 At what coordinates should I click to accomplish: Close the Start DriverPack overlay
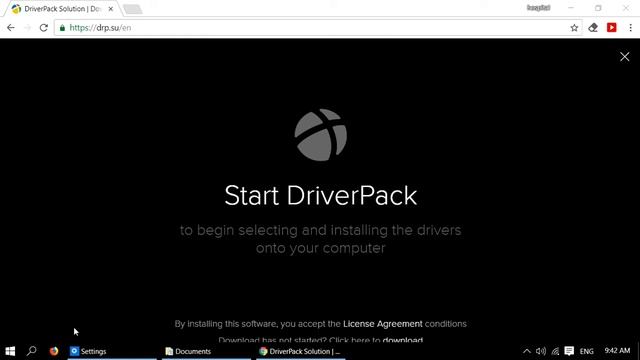pyautogui.click(x=624, y=57)
